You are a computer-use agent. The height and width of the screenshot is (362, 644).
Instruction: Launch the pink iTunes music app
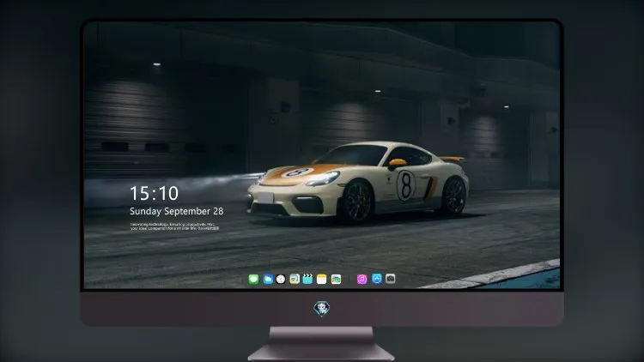pos(361,279)
